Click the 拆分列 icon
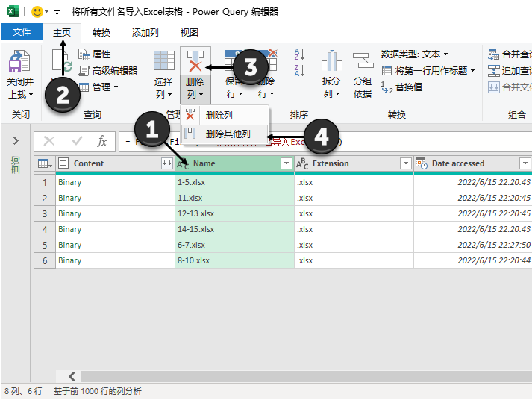 [332, 61]
